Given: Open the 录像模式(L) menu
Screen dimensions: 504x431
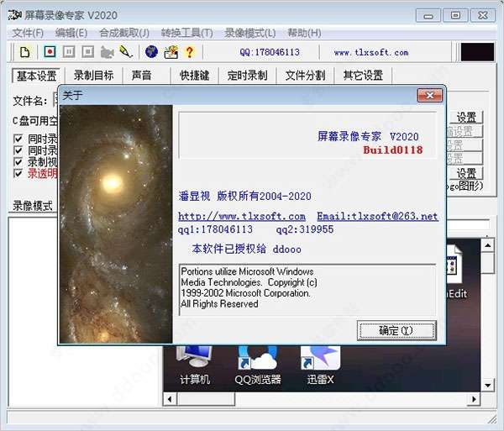Looking at the screenshot, I should (249, 33).
